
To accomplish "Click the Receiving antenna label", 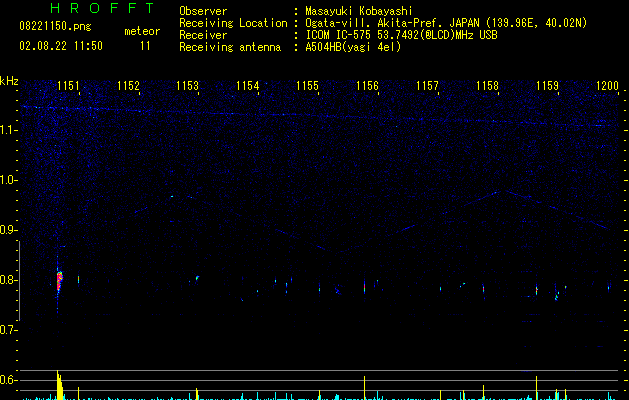I will pos(230,47).
